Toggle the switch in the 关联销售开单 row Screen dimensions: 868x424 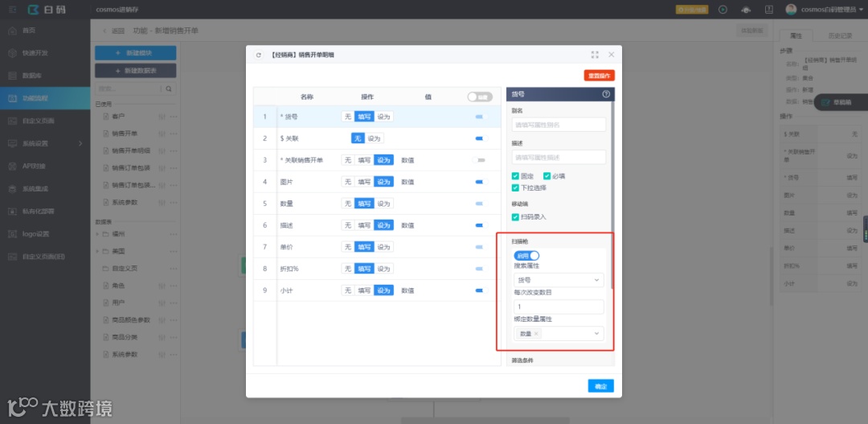[479, 160]
